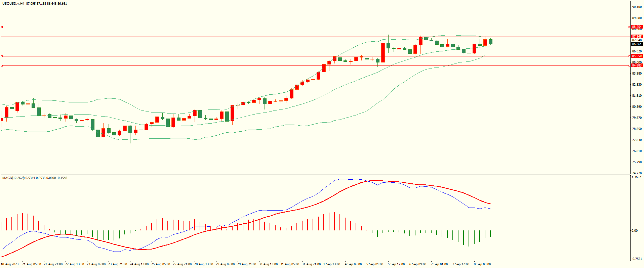Click the 18 Aug 2023 date label

(10, 264)
